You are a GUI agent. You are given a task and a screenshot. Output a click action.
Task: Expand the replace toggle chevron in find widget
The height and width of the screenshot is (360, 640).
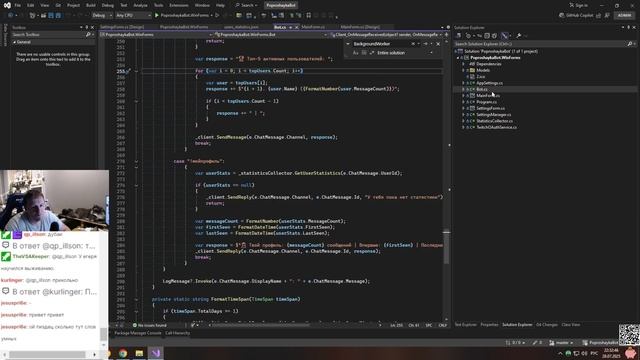[348, 44]
